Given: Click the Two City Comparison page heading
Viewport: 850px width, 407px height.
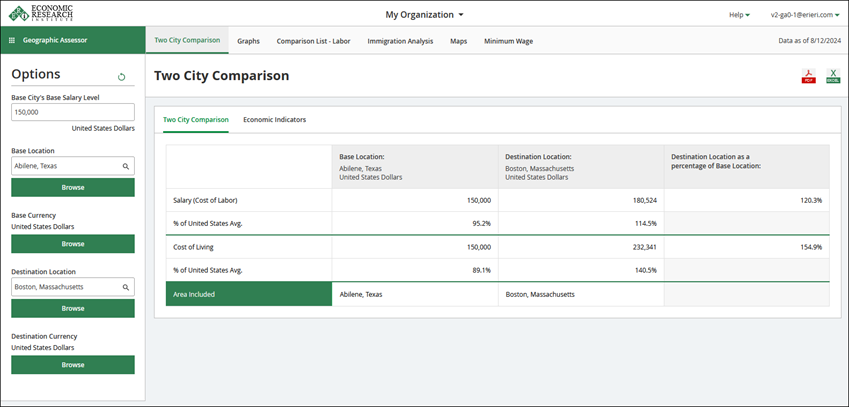Looking at the screenshot, I should (221, 76).
